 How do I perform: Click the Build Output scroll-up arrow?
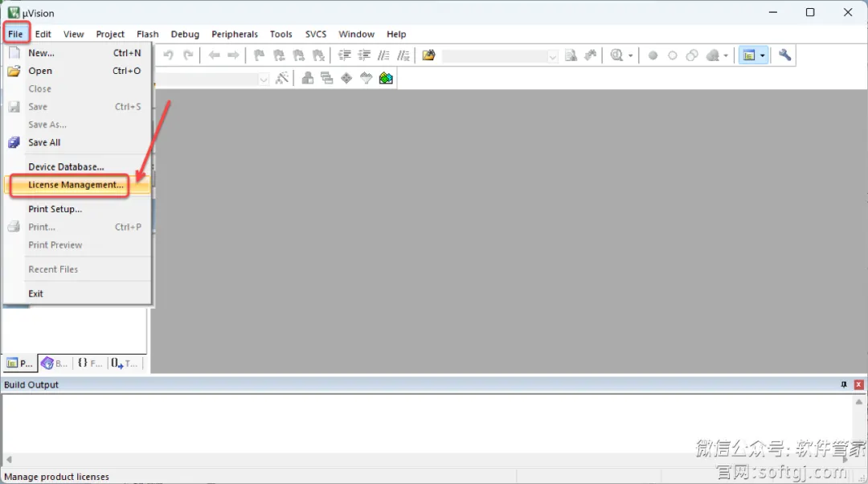coord(858,401)
